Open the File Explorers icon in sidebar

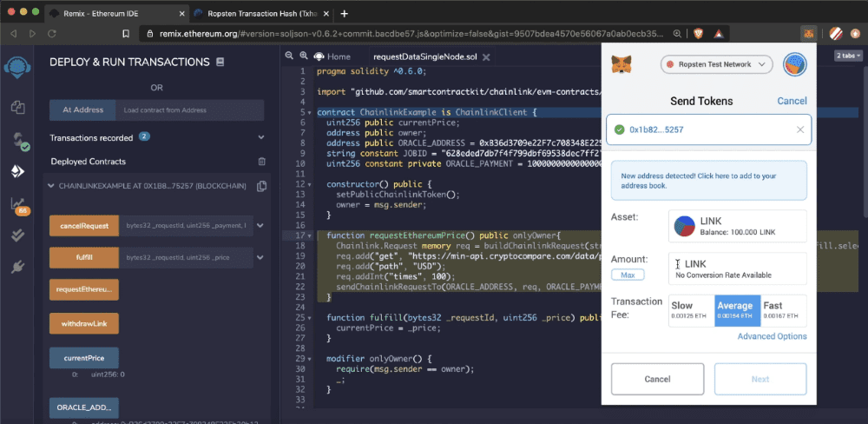tap(17, 106)
